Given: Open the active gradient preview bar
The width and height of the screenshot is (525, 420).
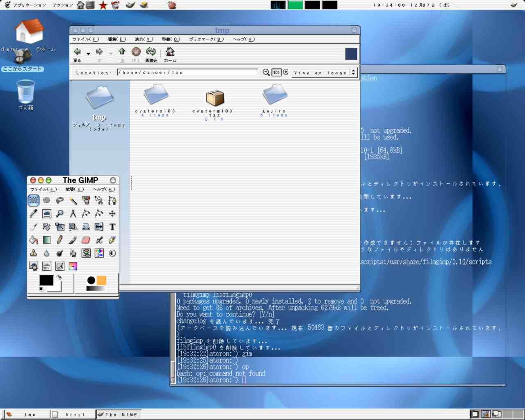Looking at the screenshot, I should tap(96, 288).
